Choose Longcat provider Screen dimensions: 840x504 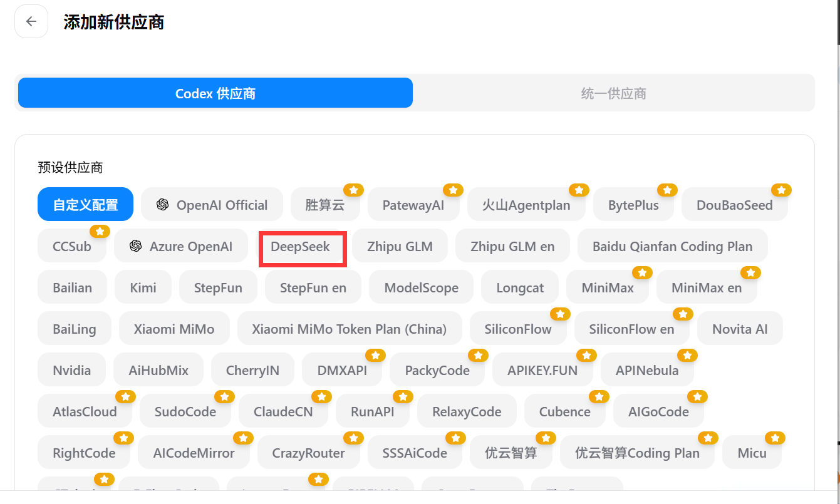click(x=521, y=287)
